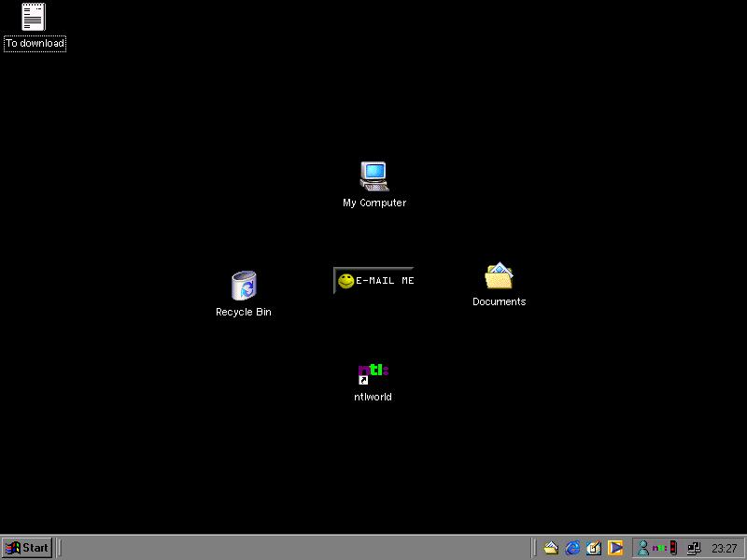Launch Windows Media Player from Quick Launch

[x=615, y=548]
